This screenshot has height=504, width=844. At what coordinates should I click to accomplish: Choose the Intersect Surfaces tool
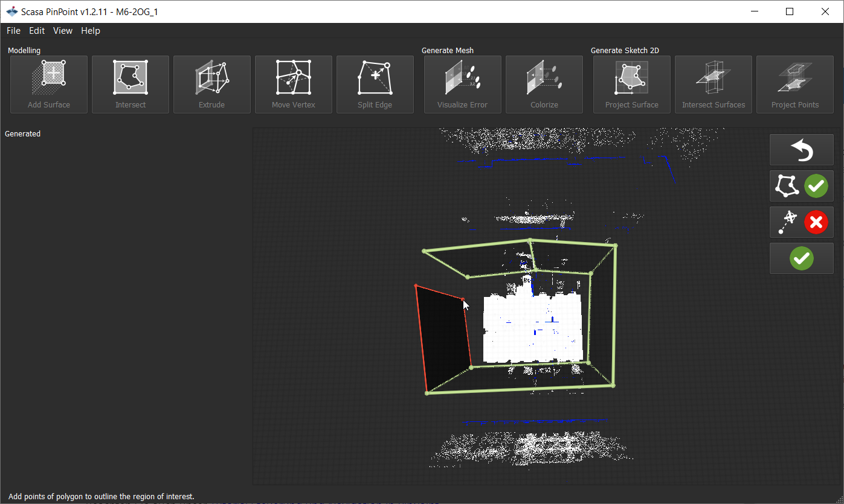click(x=714, y=85)
